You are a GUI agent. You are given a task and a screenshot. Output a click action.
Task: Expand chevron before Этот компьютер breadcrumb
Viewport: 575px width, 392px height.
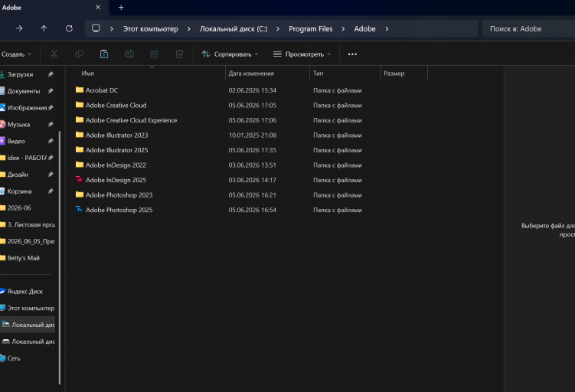[112, 29]
